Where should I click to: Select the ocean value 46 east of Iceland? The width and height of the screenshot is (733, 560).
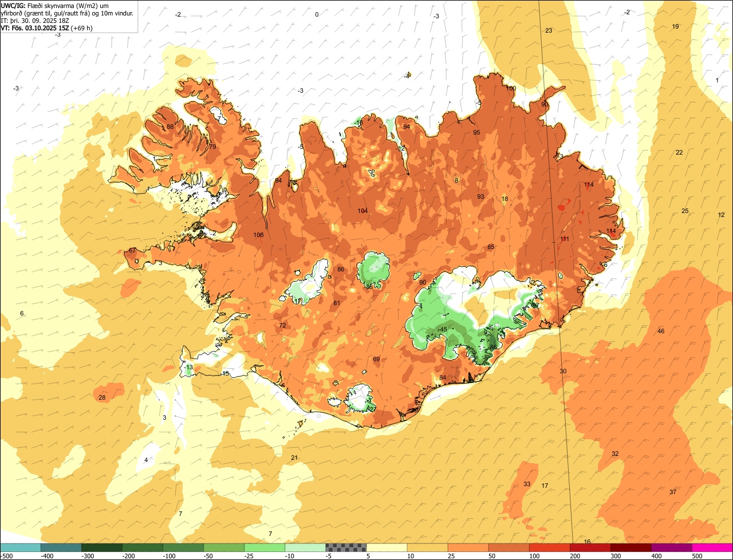tap(661, 332)
